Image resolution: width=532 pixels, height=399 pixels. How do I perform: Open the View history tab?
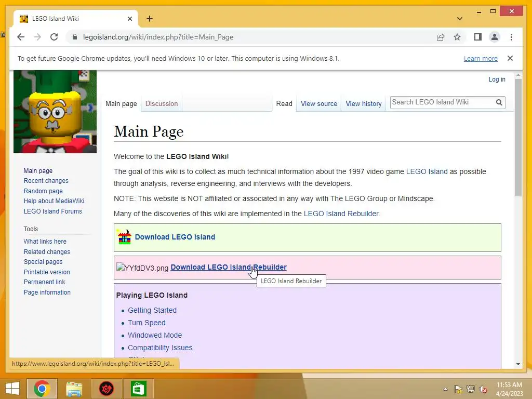[363, 103]
